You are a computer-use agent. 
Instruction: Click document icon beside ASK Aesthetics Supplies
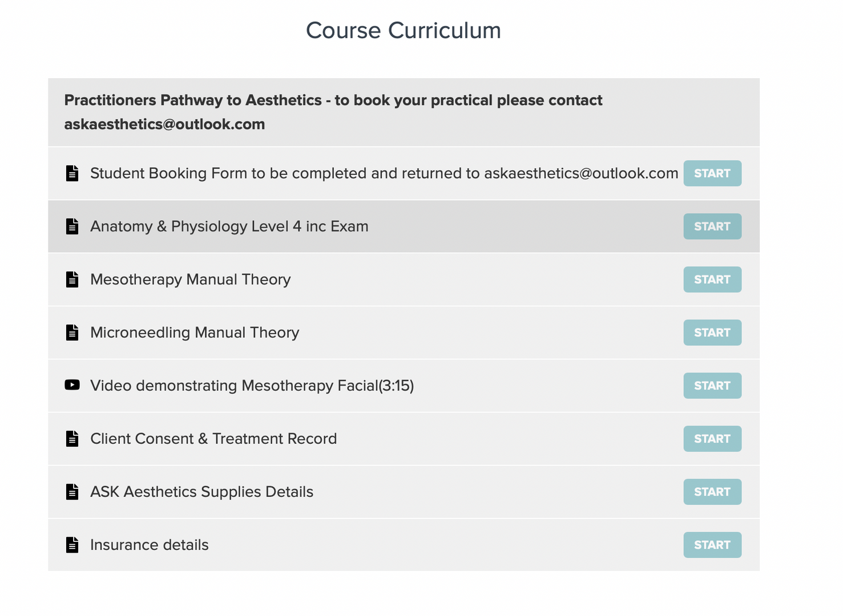click(x=72, y=492)
